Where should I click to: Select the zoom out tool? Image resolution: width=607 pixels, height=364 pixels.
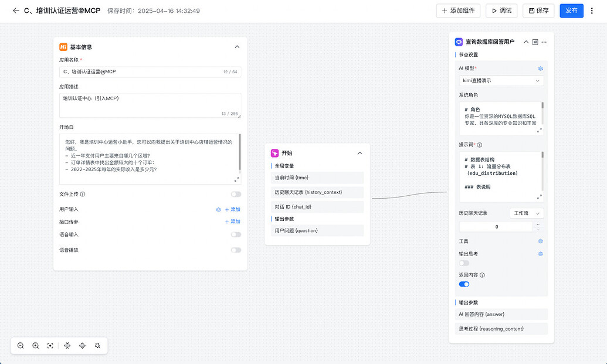21,346
